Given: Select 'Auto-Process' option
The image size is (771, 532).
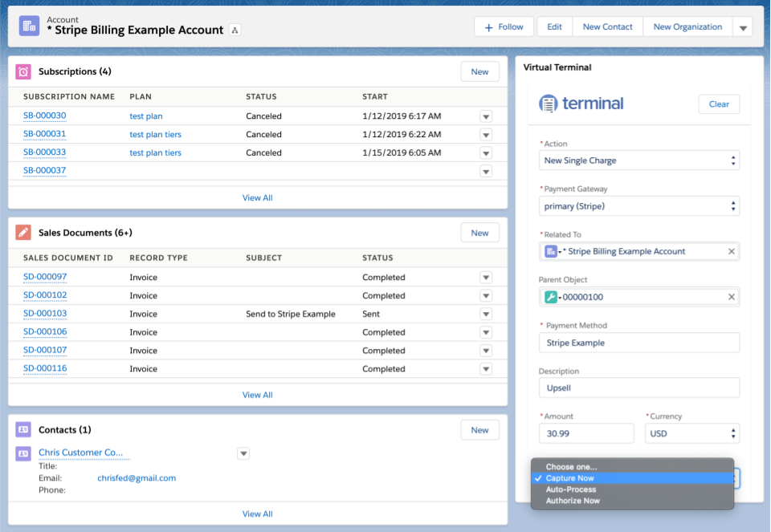Looking at the screenshot, I should point(632,489).
